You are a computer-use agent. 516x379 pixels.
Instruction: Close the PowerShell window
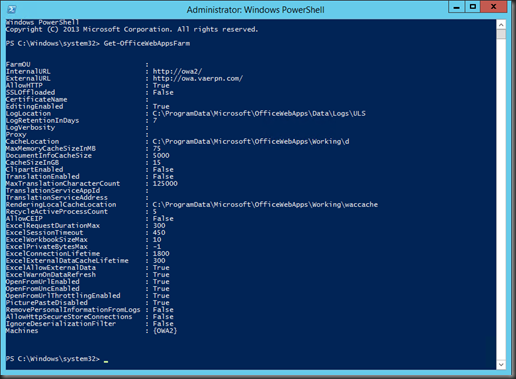494,7
